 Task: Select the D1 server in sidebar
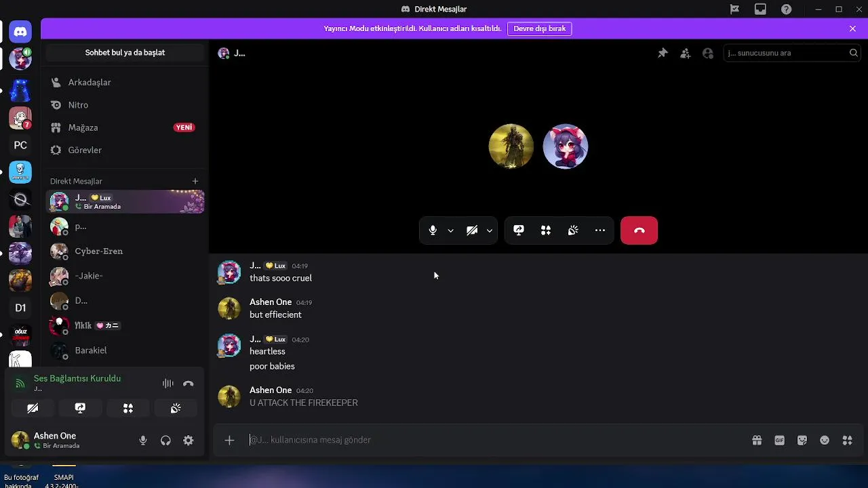20,308
